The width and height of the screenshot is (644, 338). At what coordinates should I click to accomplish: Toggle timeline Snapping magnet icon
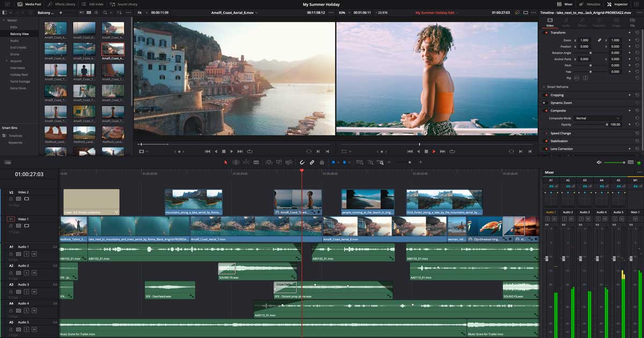point(302,162)
